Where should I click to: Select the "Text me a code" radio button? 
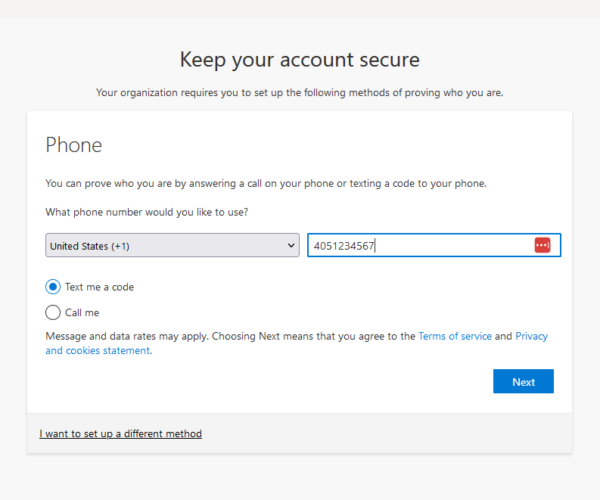tap(54, 287)
